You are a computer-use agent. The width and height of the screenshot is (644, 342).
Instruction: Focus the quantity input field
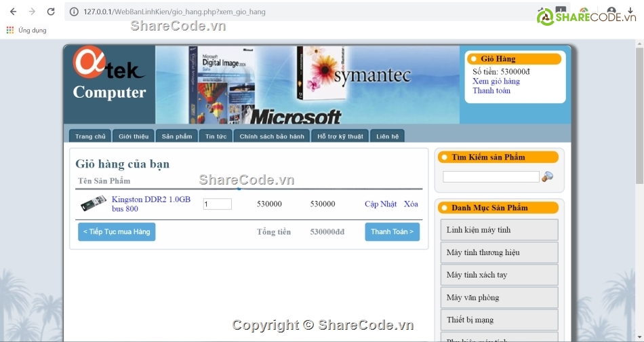(218, 204)
